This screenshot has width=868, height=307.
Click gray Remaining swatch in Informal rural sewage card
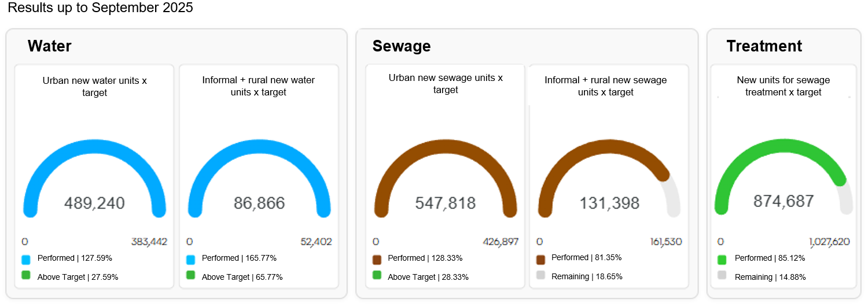tap(541, 276)
